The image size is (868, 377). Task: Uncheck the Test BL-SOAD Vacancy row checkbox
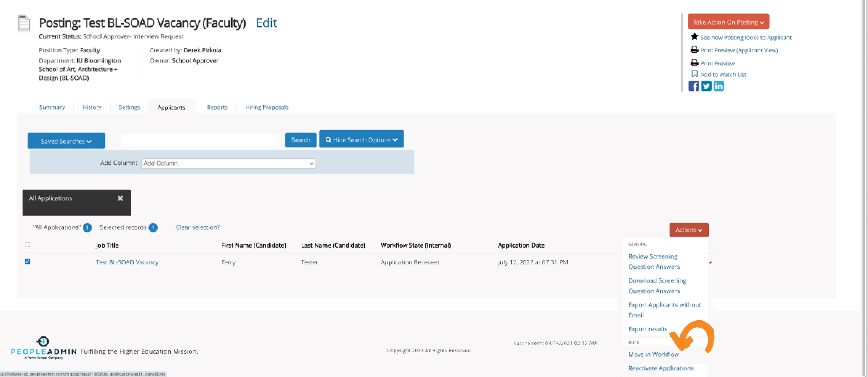[x=27, y=262]
